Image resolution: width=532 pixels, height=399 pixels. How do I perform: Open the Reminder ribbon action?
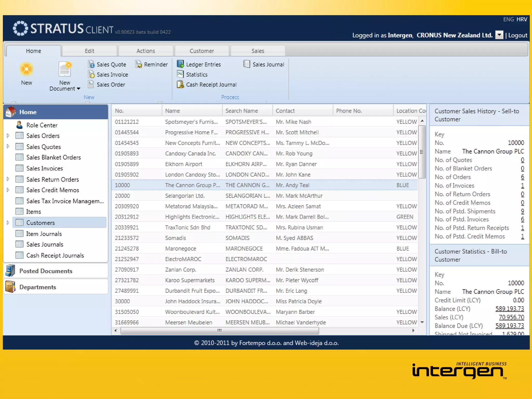tap(152, 64)
